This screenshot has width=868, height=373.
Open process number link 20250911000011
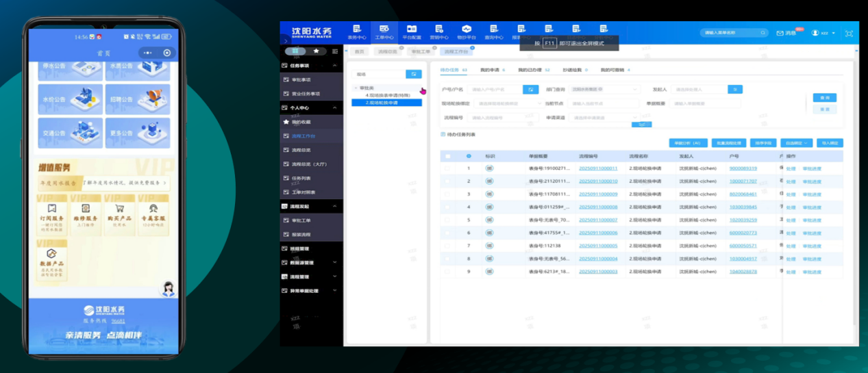tap(597, 168)
